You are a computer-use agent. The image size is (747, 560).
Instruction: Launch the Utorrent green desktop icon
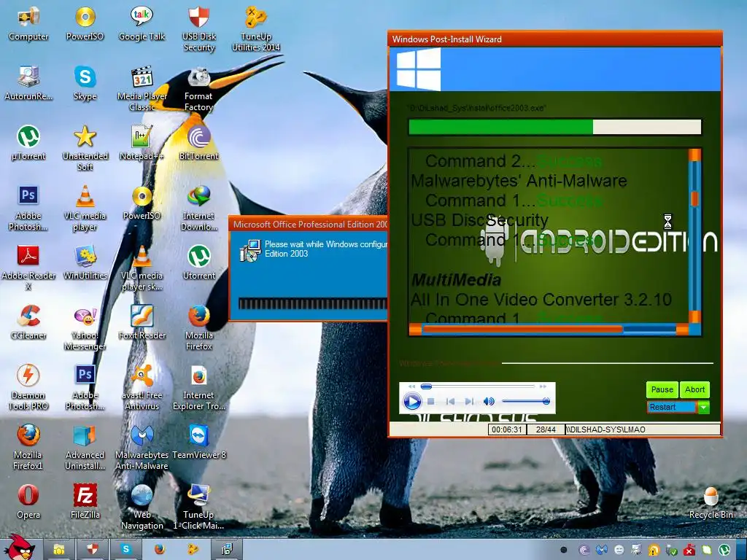pos(198,262)
